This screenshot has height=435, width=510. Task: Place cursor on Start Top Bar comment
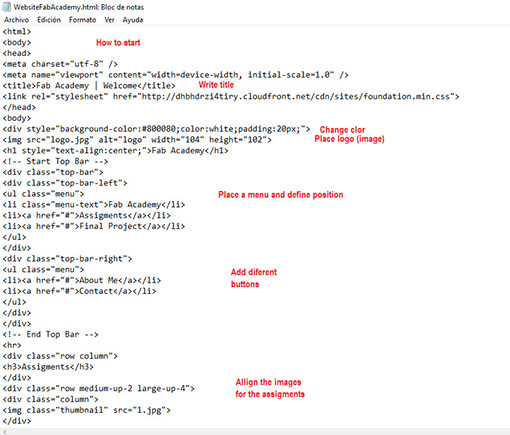pos(55,161)
